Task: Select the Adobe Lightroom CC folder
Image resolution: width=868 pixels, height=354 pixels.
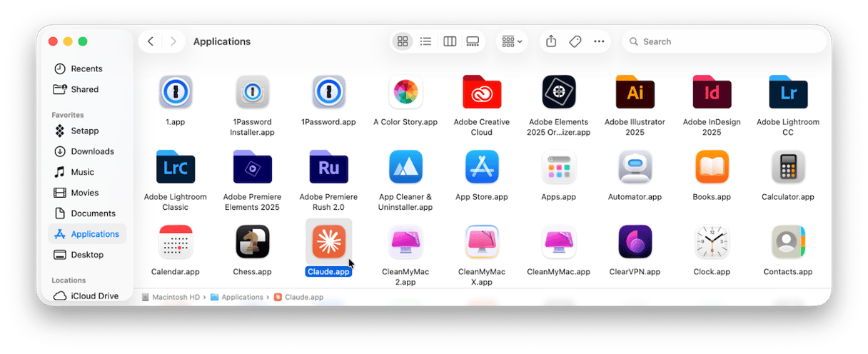Action: (788, 92)
